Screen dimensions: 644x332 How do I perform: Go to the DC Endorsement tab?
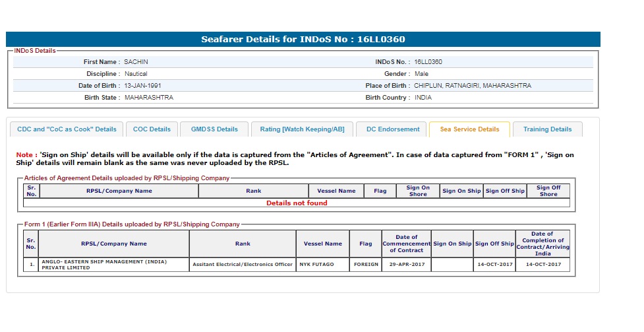point(393,129)
